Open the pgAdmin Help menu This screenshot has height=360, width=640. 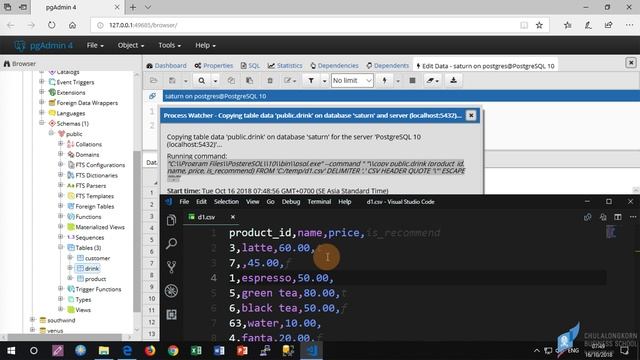tap(205, 45)
